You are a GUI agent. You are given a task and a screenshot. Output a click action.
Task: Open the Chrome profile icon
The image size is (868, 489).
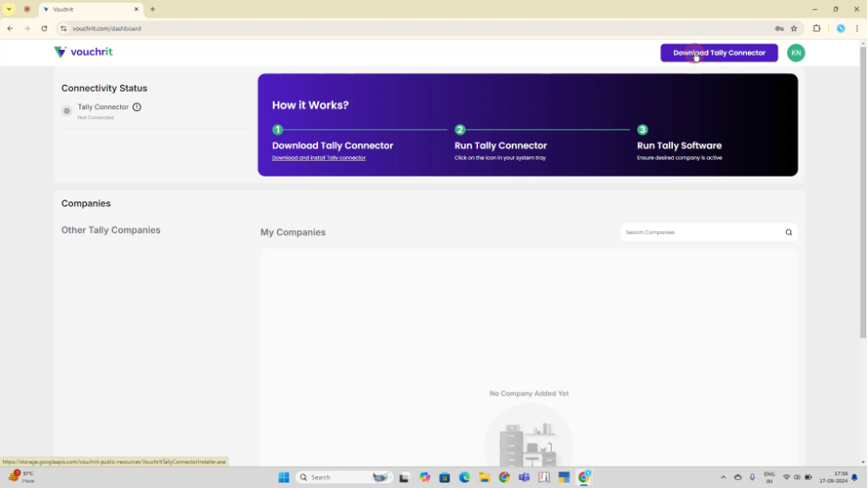pyautogui.click(x=840, y=29)
